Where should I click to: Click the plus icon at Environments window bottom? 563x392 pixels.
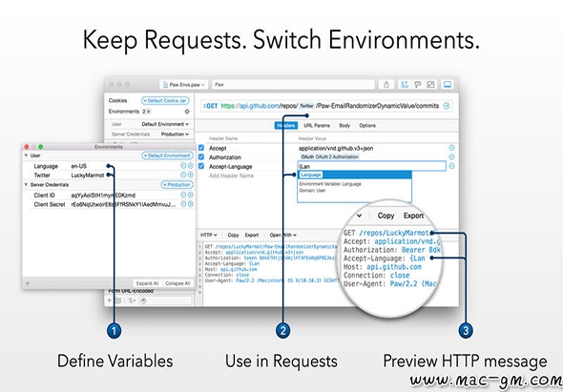click(x=28, y=283)
